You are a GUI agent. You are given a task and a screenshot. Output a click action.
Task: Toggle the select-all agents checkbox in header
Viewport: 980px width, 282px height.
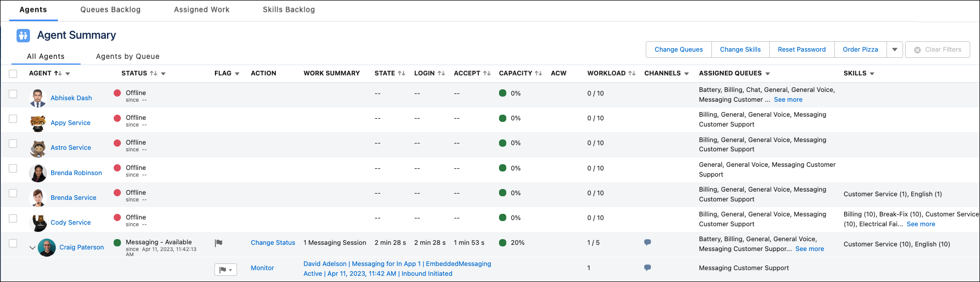point(13,74)
